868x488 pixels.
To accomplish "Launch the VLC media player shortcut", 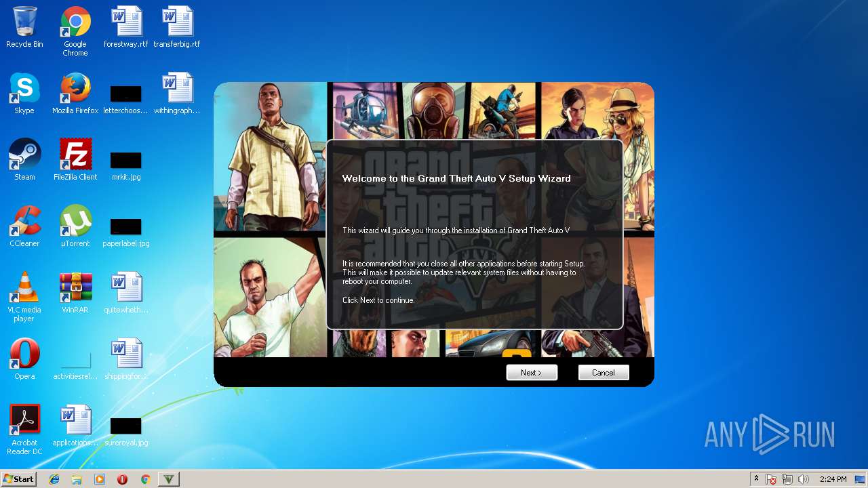I will 24,298.
